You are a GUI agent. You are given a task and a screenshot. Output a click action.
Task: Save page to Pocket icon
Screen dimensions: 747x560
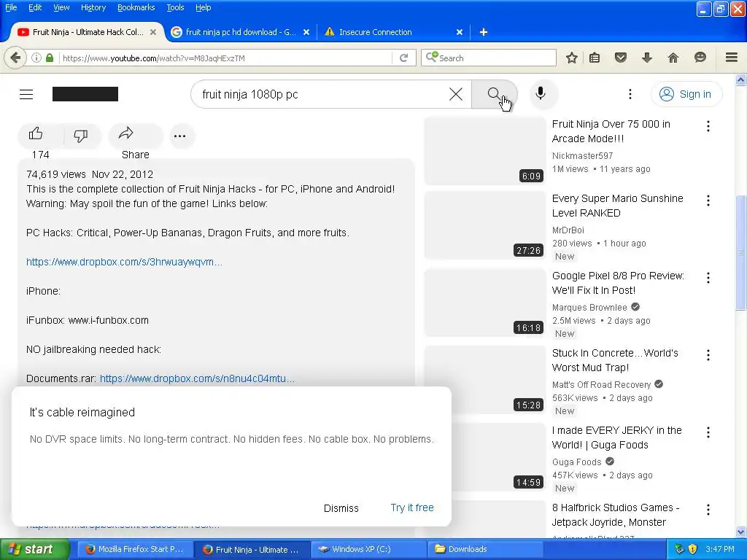click(x=620, y=58)
